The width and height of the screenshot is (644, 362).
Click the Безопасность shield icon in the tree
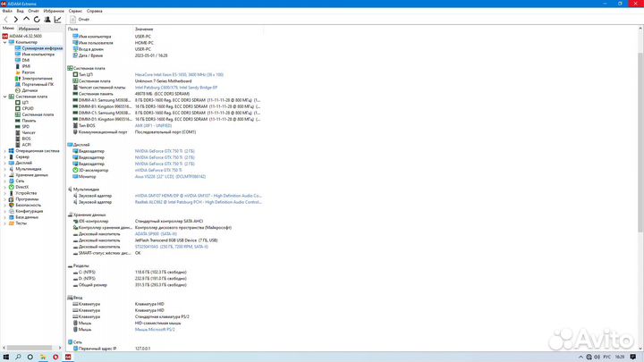pos(11,206)
